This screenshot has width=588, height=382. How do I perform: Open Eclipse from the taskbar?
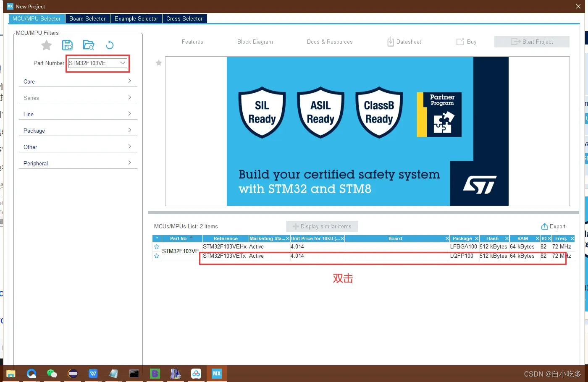pos(73,373)
